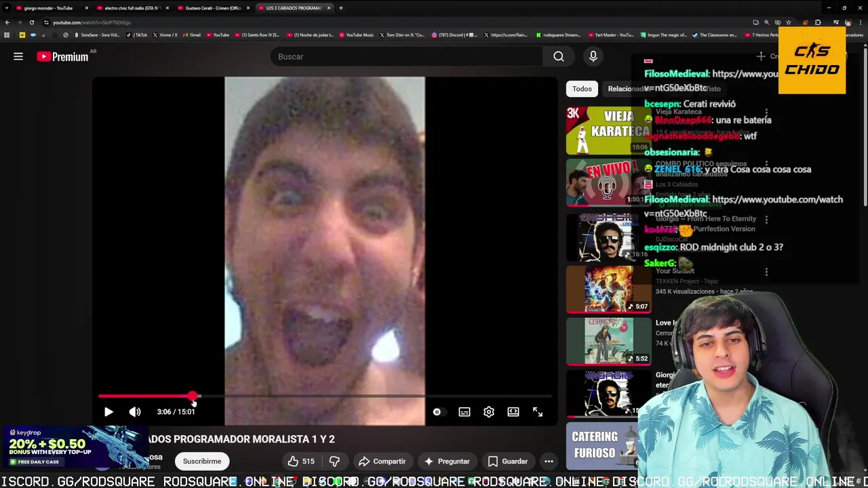
Task: Open the zoom magnifier in address bar
Action: (x=767, y=22)
